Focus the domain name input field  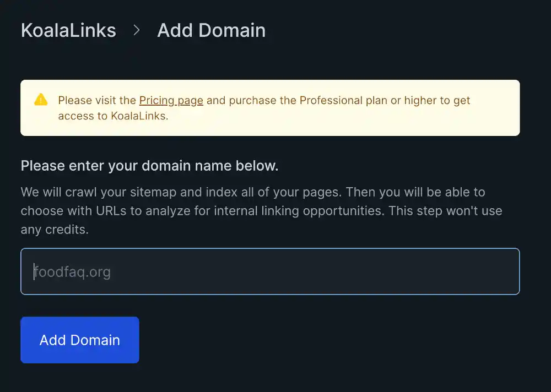[270, 271]
